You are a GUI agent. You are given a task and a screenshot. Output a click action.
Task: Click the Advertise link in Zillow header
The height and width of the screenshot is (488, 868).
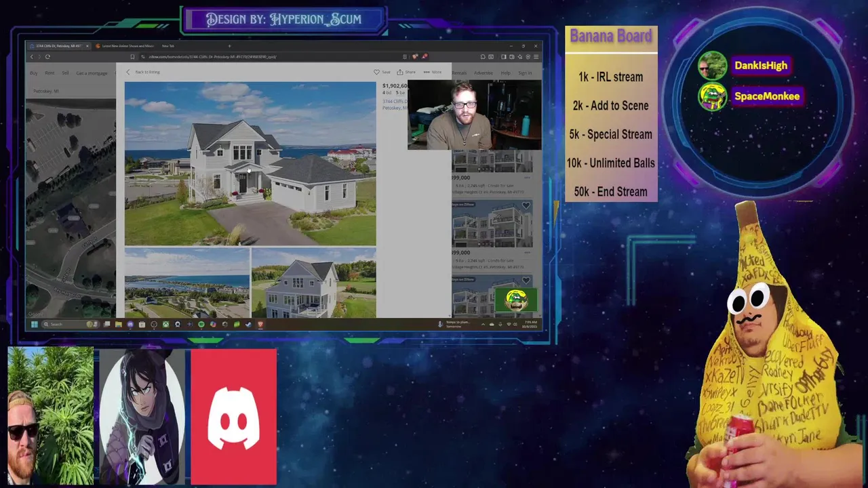[484, 73]
